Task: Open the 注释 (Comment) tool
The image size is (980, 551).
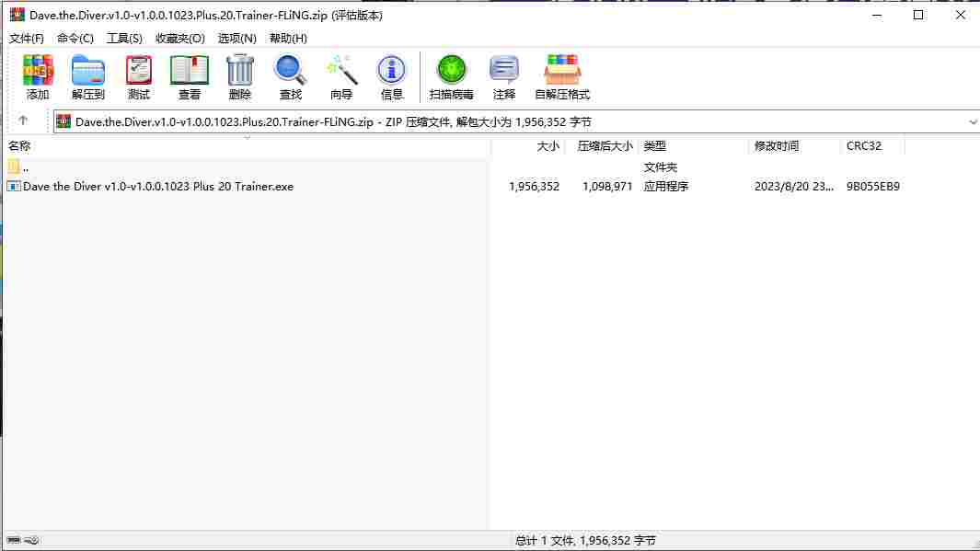Action: click(503, 77)
